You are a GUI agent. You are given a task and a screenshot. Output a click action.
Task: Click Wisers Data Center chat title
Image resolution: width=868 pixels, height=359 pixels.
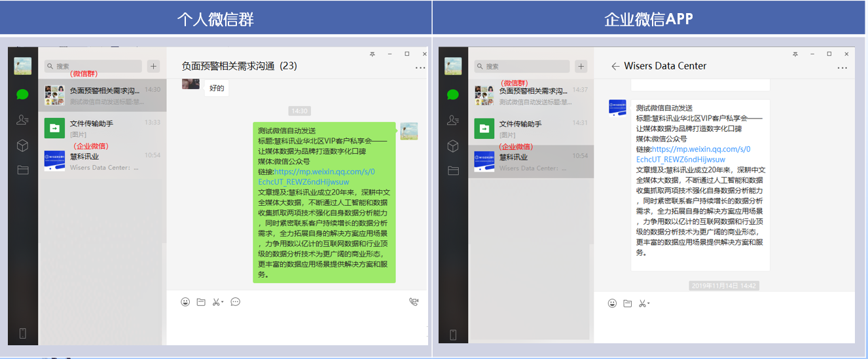tap(665, 66)
